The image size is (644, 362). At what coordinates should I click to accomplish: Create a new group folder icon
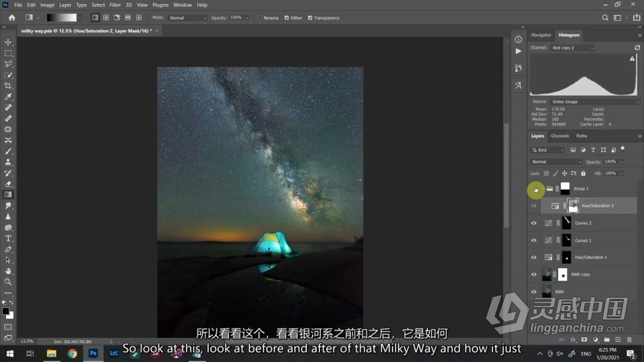click(x=606, y=340)
